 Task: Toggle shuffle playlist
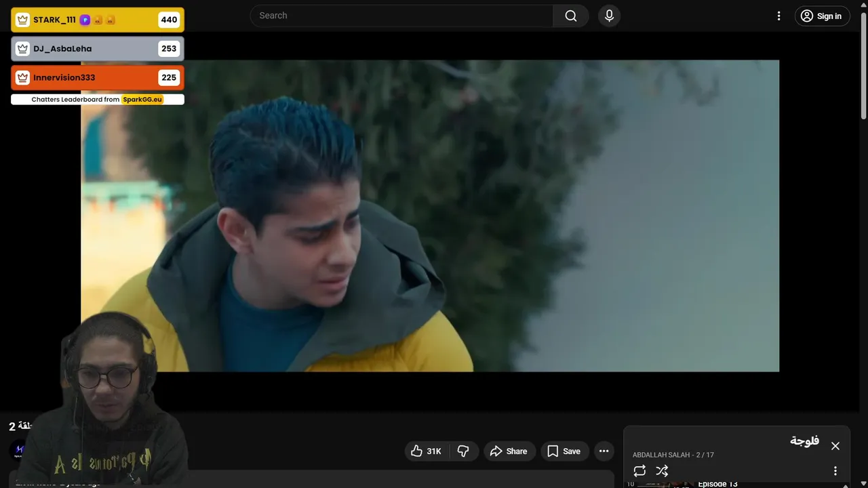pos(663,470)
